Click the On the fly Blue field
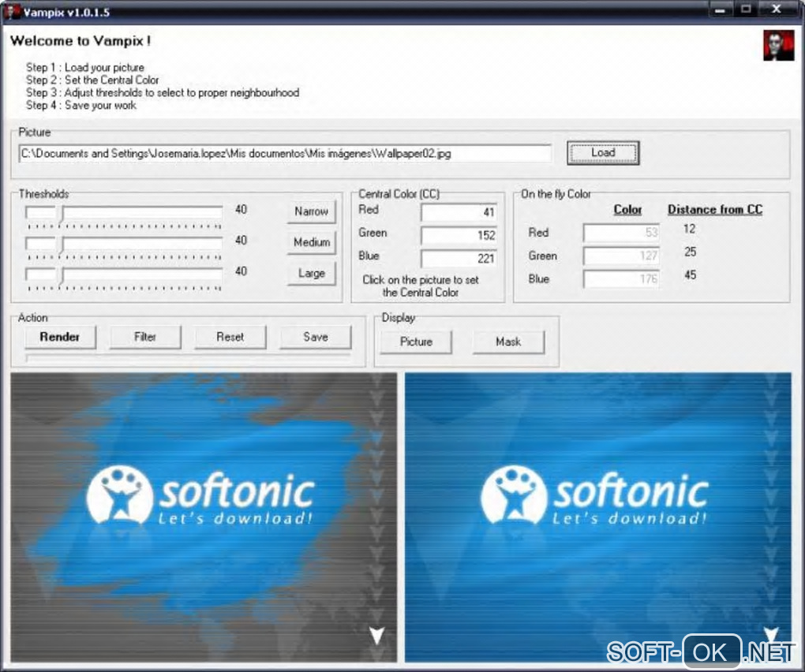The height and width of the screenshot is (672, 805). pyautogui.click(x=621, y=278)
